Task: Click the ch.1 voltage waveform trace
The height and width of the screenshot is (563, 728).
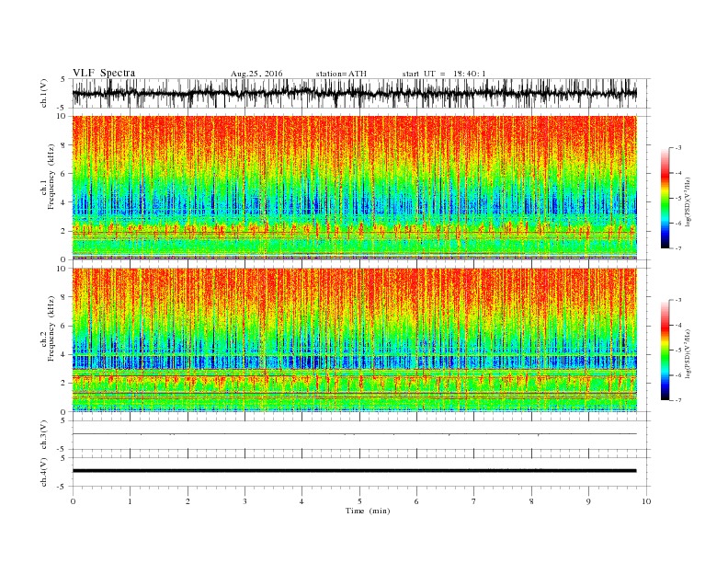Action: [355, 94]
